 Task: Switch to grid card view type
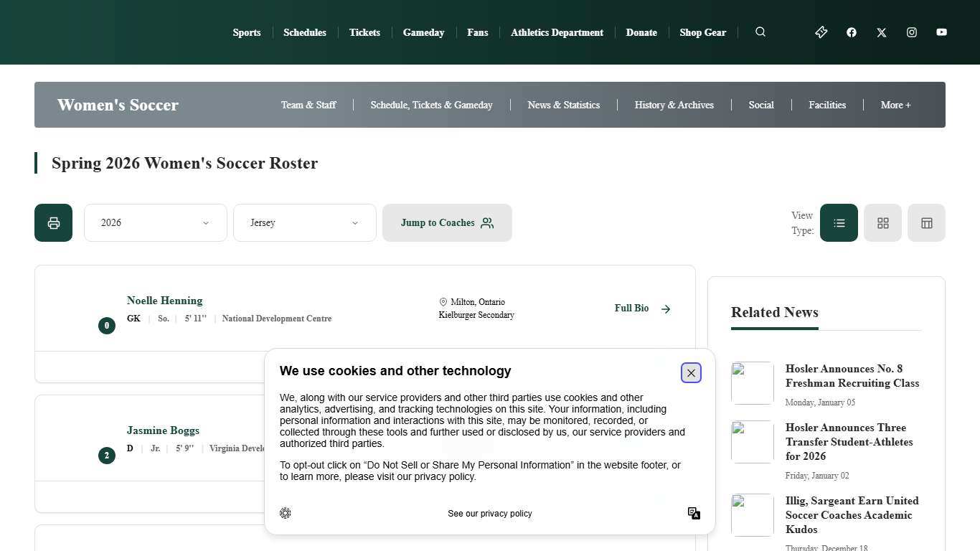click(x=882, y=223)
